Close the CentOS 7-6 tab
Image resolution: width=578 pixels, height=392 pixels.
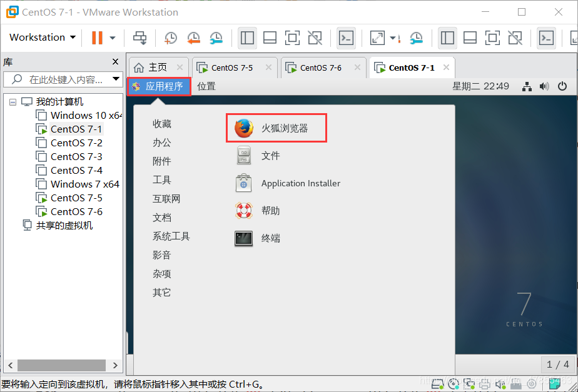pyautogui.click(x=358, y=67)
